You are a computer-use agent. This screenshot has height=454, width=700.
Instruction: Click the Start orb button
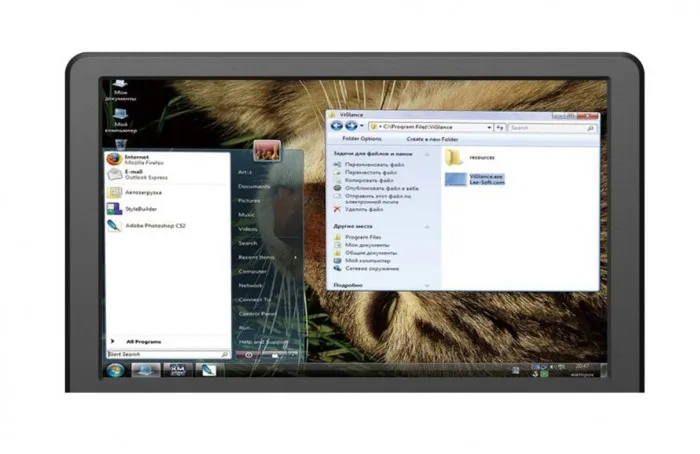coord(115,370)
